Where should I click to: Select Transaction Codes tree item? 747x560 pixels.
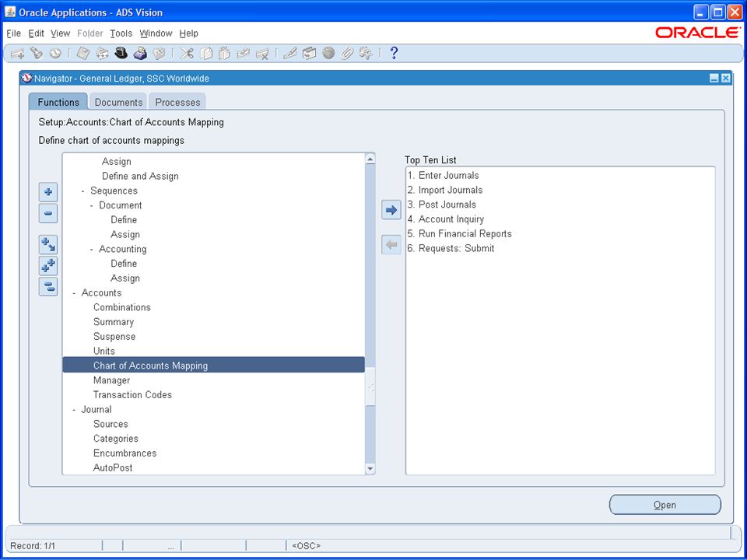132,395
